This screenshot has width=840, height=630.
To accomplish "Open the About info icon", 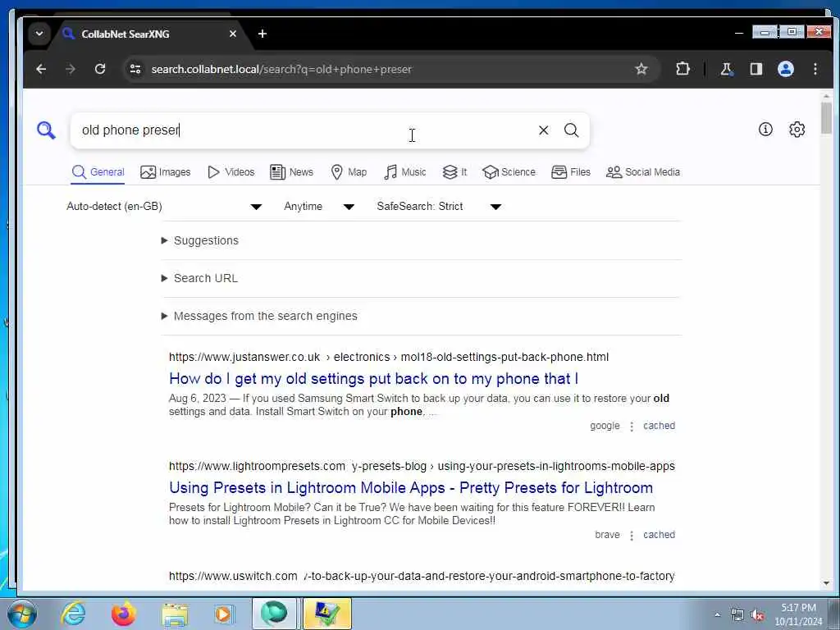I will click(x=765, y=129).
